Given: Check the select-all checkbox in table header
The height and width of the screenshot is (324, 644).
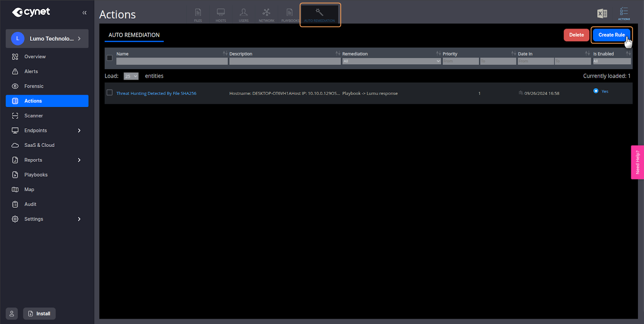Looking at the screenshot, I should pos(109,58).
